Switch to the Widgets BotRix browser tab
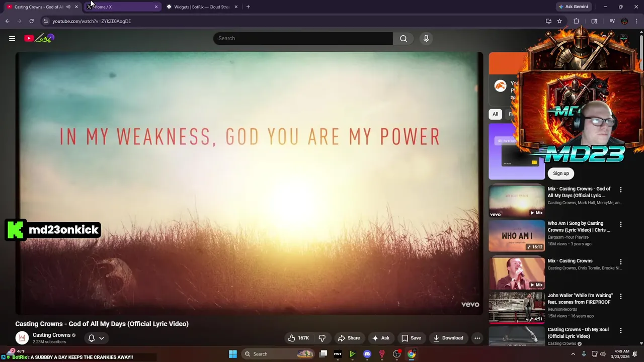Screen dimensions: 644x362 (201, 7)
